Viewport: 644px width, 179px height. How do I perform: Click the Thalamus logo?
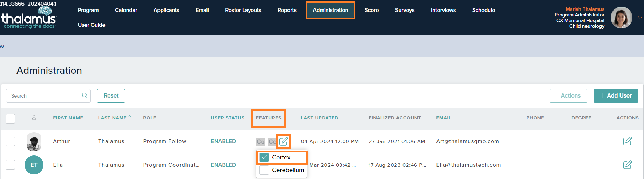point(29,18)
